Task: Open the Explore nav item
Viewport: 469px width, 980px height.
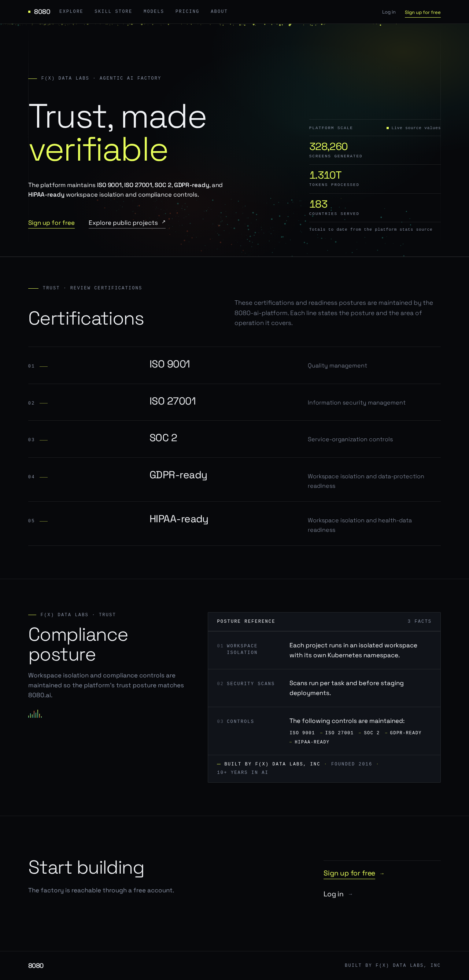Action: pyautogui.click(x=71, y=11)
